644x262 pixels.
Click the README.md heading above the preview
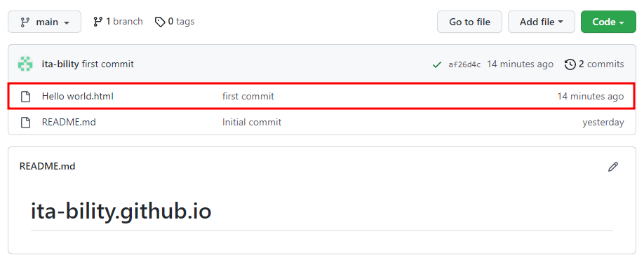pyautogui.click(x=47, y=167)
